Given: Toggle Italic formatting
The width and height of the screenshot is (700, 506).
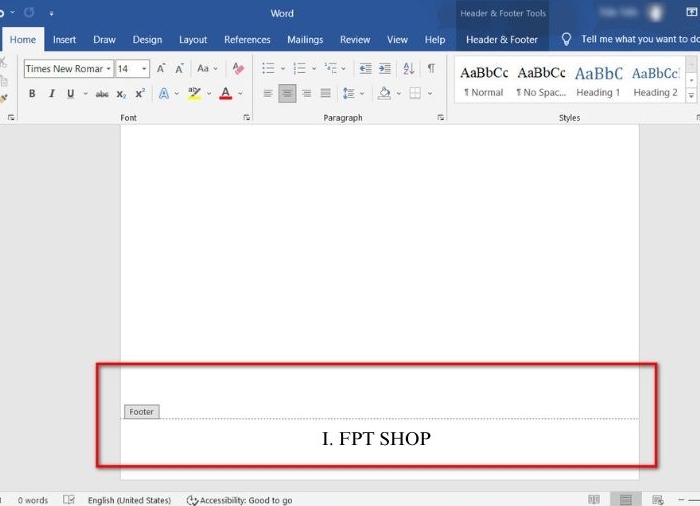Looking at the screenshot, I should tap(52, 94).
